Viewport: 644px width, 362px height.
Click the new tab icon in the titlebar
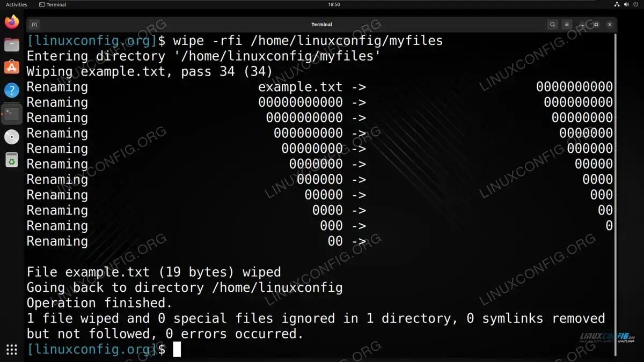[x=34, y=24]
